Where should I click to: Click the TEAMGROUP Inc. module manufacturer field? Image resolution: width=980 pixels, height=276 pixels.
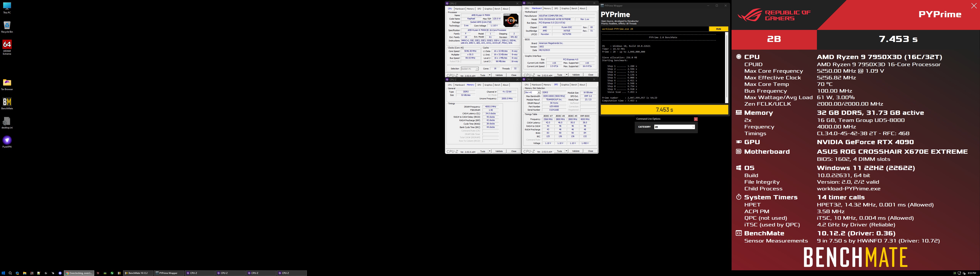pyautogui.click(x=554, y=99)
